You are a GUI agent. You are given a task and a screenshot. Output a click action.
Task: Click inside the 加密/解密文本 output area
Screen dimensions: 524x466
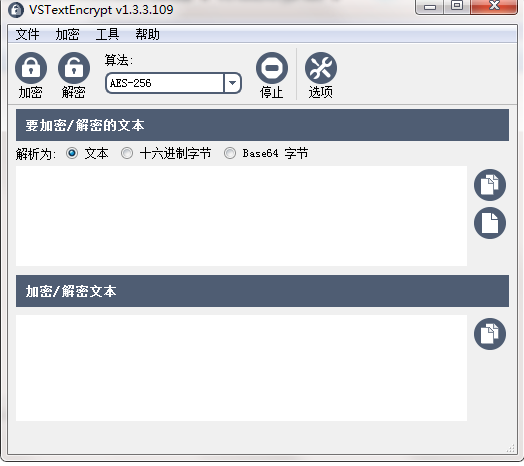point(241,368)
